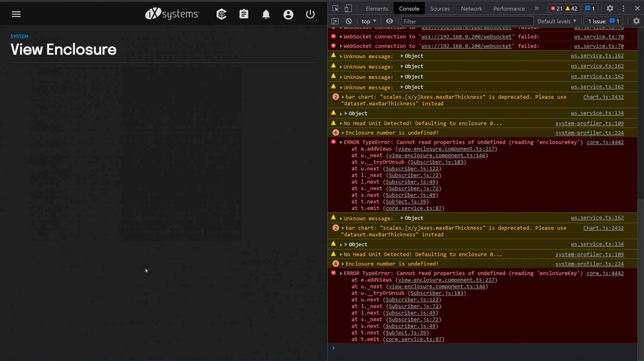Image resolution: width=644 pixels, height=361 pixels.
Task: Click the power button icon
Action: point(310,14)
